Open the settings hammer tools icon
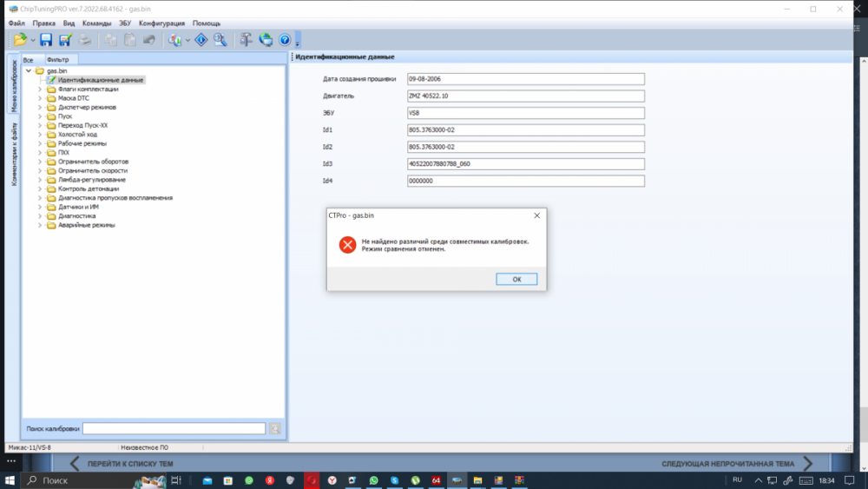 [247, 40]
